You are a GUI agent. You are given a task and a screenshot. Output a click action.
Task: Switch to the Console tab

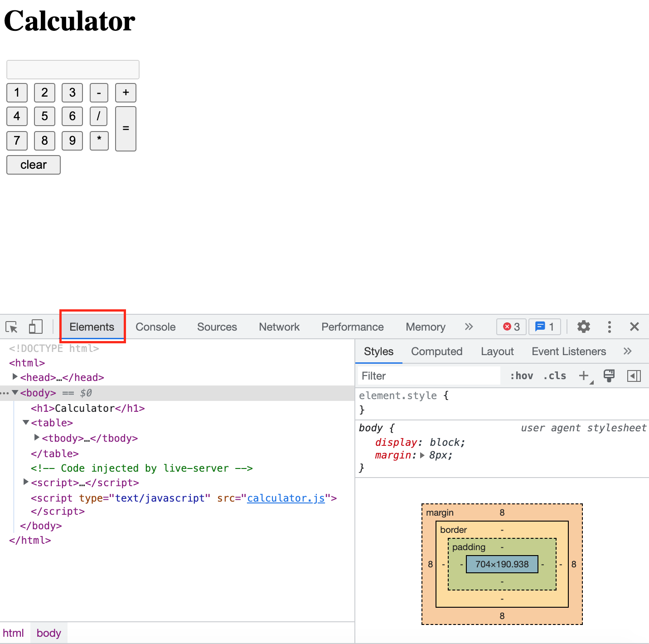click(155, 327)
